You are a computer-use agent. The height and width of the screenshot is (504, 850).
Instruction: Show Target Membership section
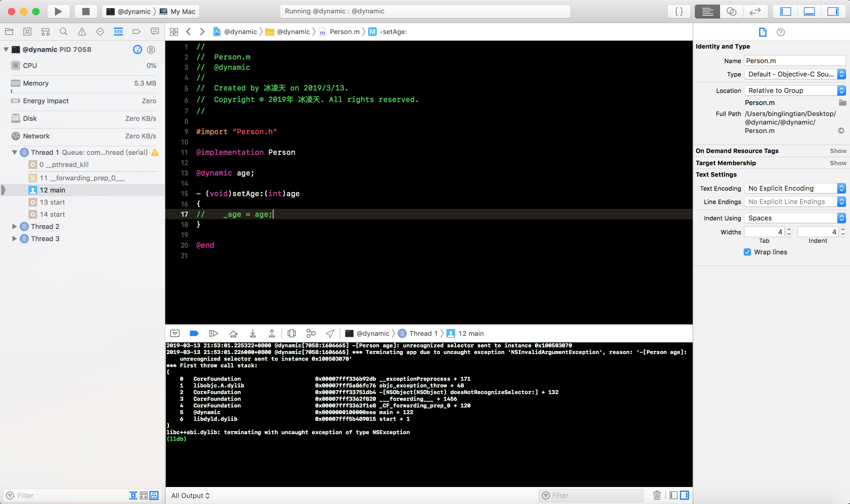(x=838, y=163)
